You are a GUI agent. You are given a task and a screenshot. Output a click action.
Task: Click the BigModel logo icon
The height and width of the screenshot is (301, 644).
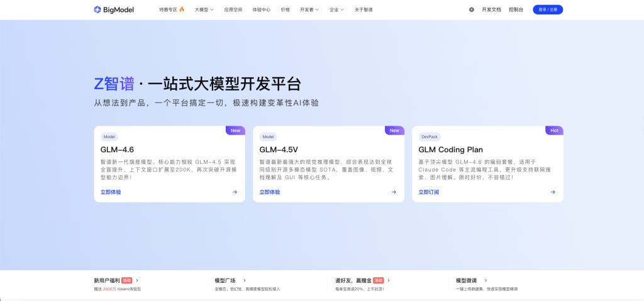pyautogui.click(x=97, y=9)
